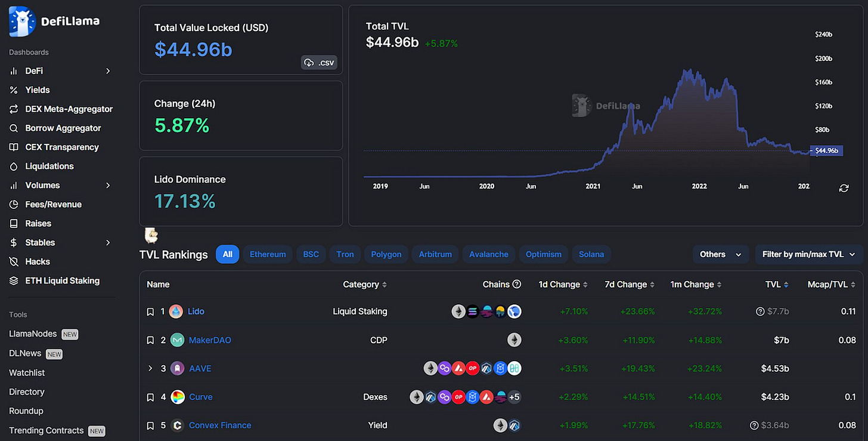Click the DEX Meta-Aggregator swap icon
The image size is (868, 441).
(x=14, y=109)
